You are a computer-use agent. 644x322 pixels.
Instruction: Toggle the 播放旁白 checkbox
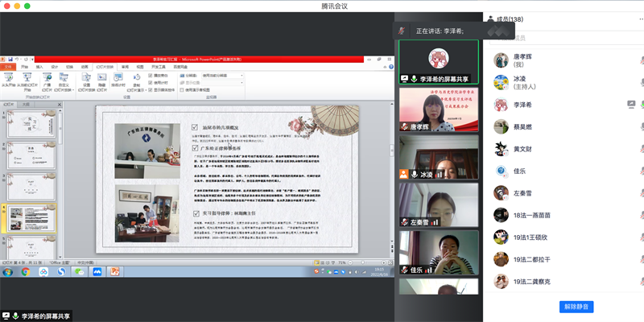click(x=151, y=76)
